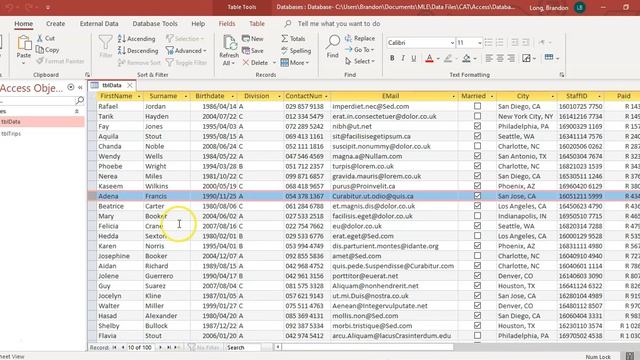Toggle Married checkbox for Tanik Hayden
640x360 pixels.
coord(477,116)
